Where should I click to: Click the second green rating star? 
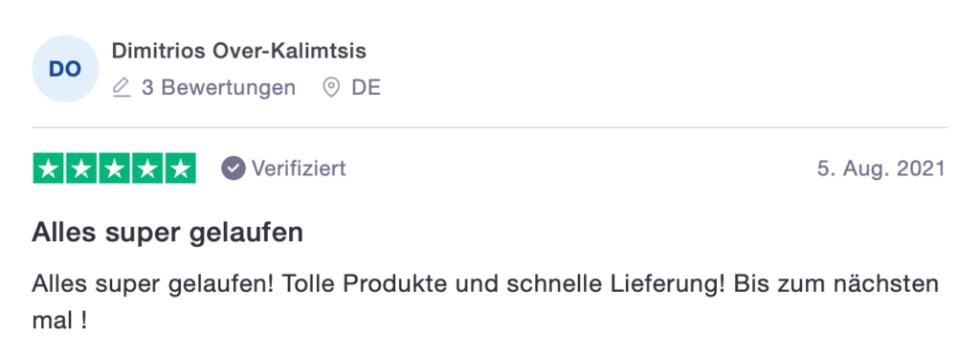pyautogui.click(x=81, y=168)
